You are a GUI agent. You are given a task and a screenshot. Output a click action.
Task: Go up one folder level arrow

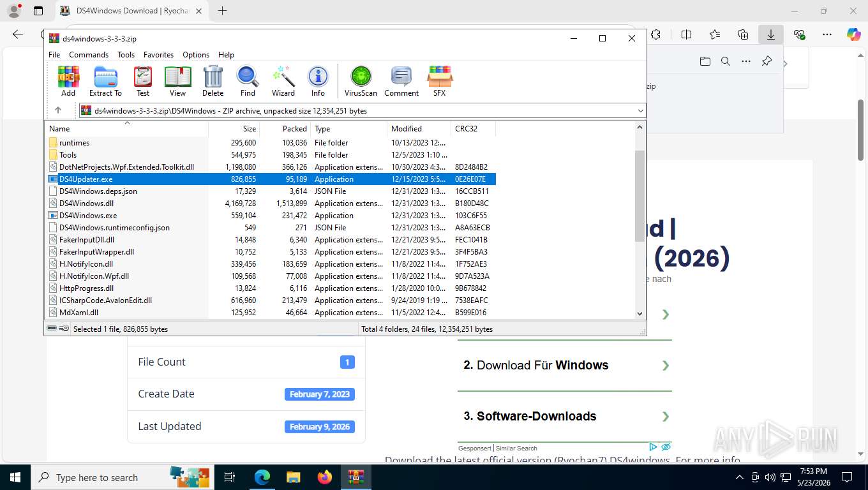(x=58, y=110)
